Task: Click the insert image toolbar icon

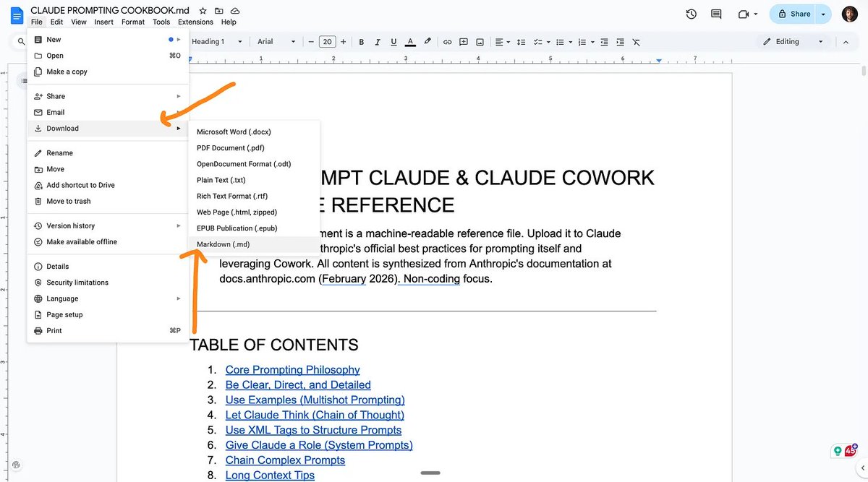Action: (480, 42)
